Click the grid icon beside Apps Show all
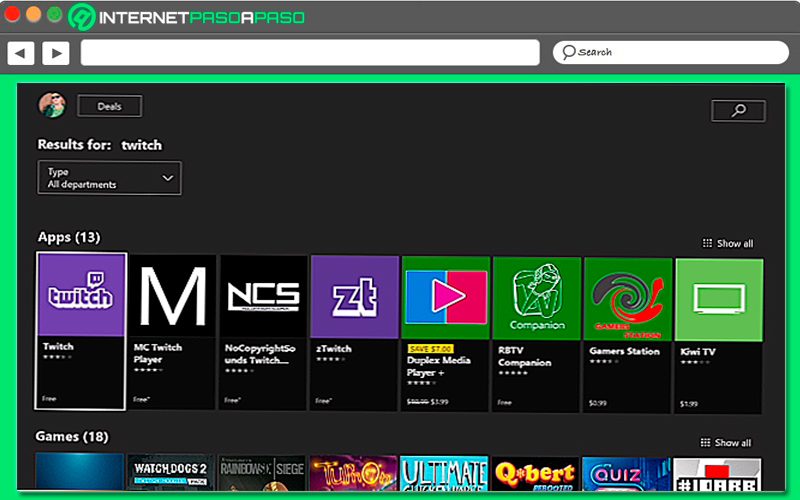Image resolution: width=800 pixels, height=500 pixels. coord(707,243)
